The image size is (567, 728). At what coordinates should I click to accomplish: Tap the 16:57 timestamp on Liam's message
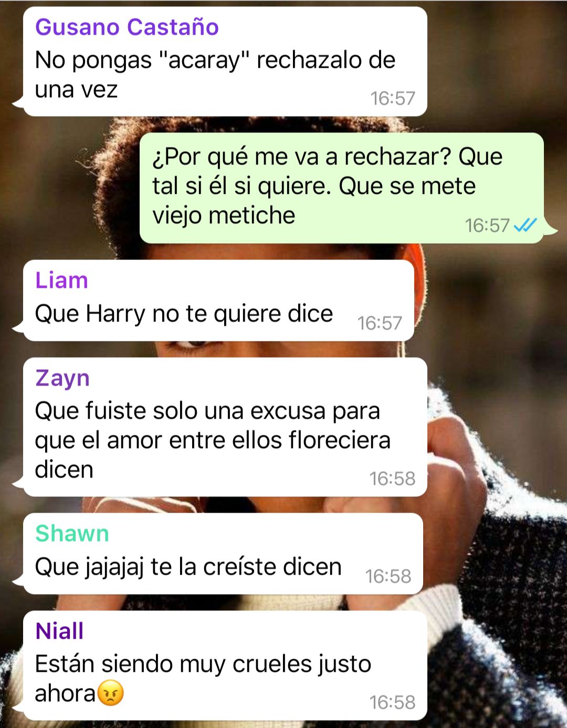click(x=380, y=323)
